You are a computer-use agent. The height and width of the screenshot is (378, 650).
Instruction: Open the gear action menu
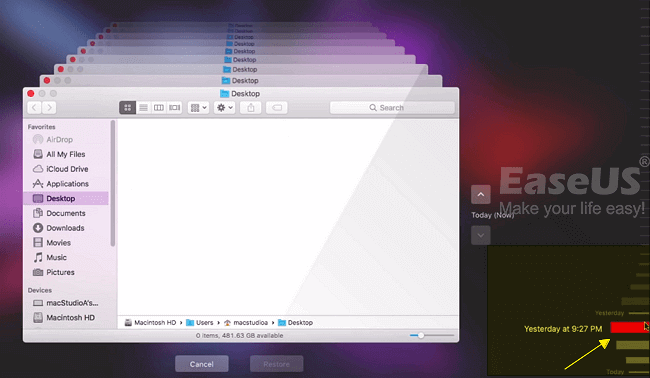[x=225, y=108]
